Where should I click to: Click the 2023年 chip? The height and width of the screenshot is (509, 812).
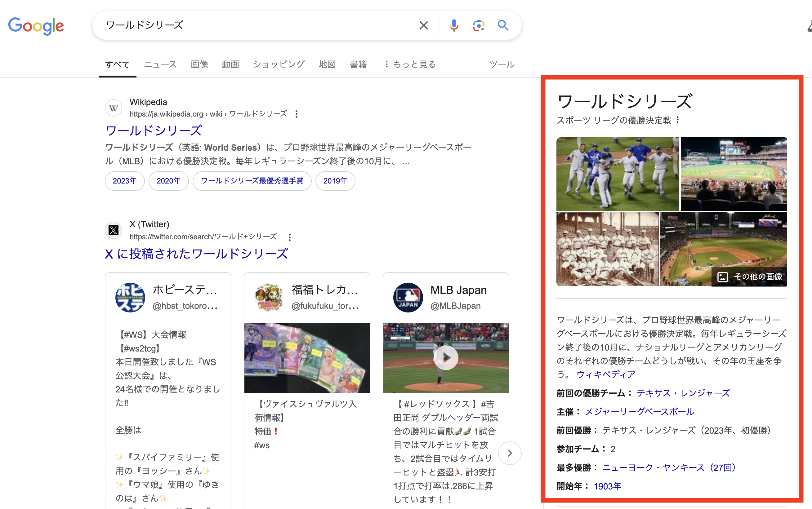[x=125, y=181]
